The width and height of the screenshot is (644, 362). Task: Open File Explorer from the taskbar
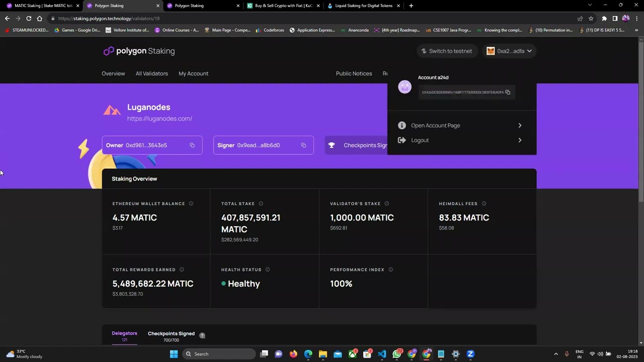(x=323, y=354)
